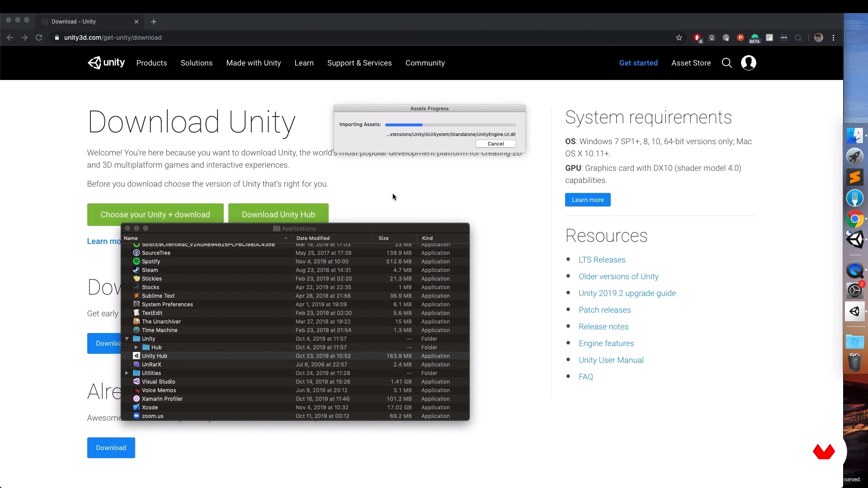
Task: Go to the Asset Store link
Action: 691,63
